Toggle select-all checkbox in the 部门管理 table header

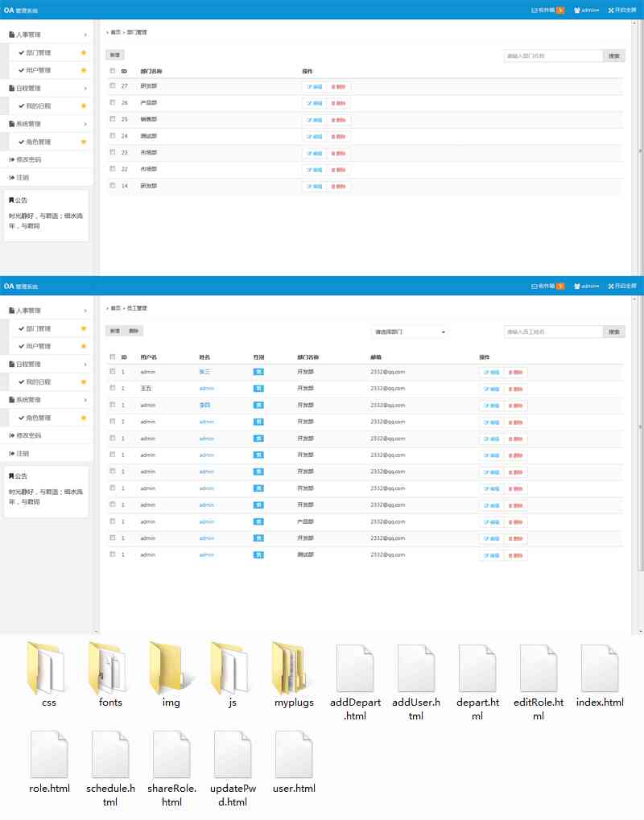113,71
